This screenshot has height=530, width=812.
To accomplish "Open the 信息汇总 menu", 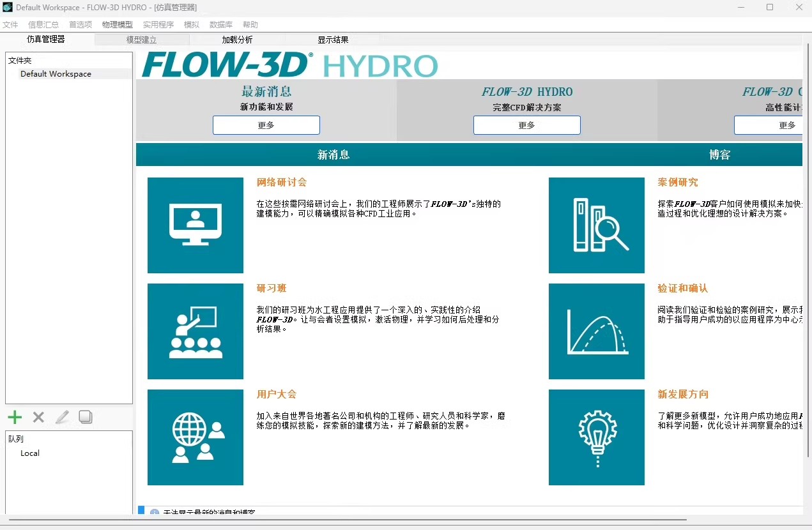I will click(43, 25).
